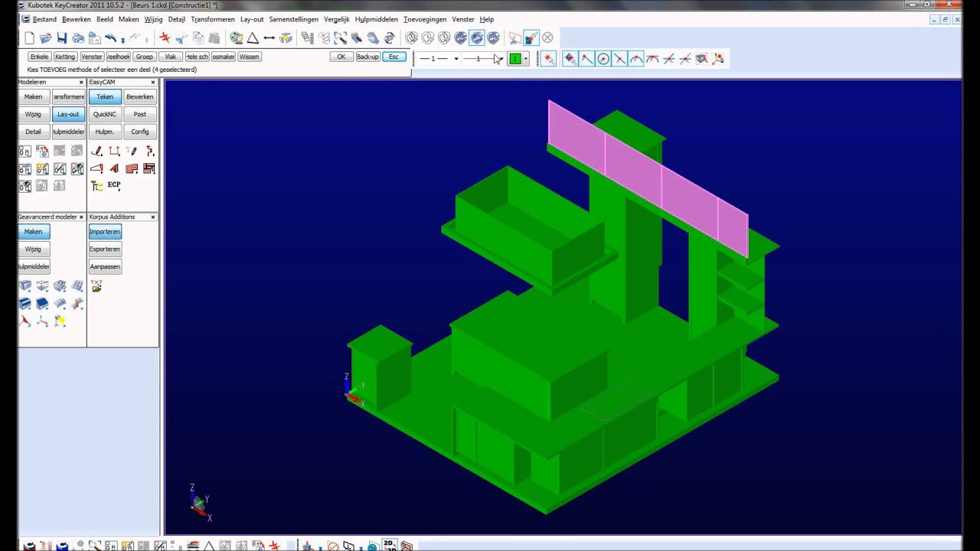980x551 pixels.
Task: Click the first solid block icon in Geavanceerd modeler
Action: click(x=25, y=286)
